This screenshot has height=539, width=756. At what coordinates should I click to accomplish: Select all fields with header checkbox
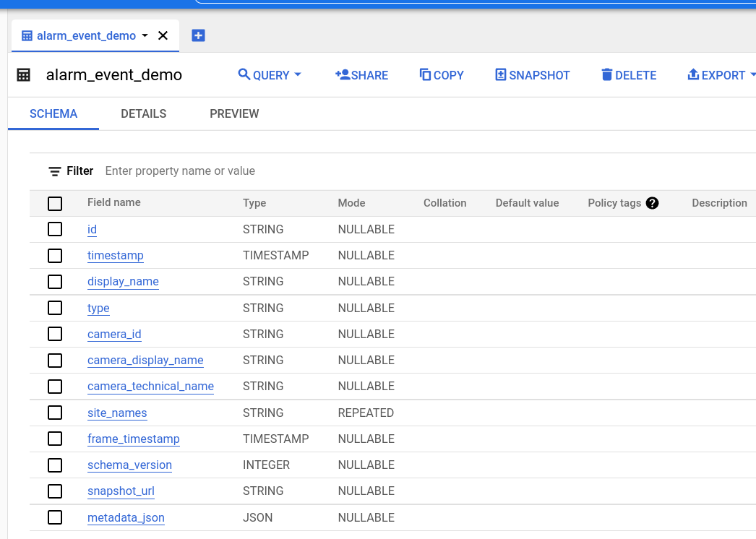55,204
